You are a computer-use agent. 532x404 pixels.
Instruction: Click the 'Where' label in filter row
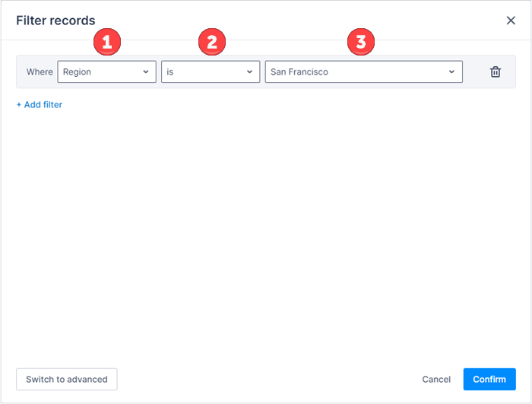coord(40,72)
